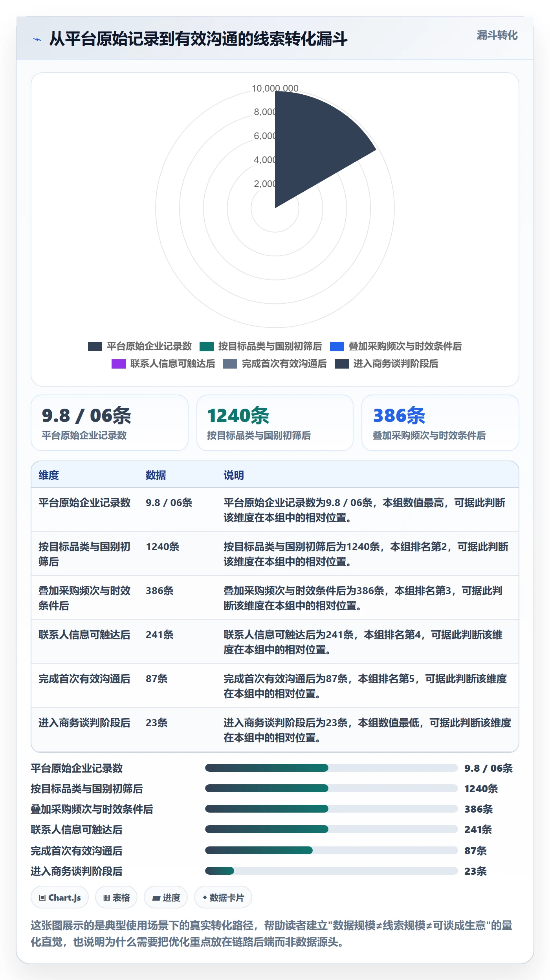Click the 10,000,000 axis label on the chart
This screenshot has height=980, width=550.
[275, 88]
